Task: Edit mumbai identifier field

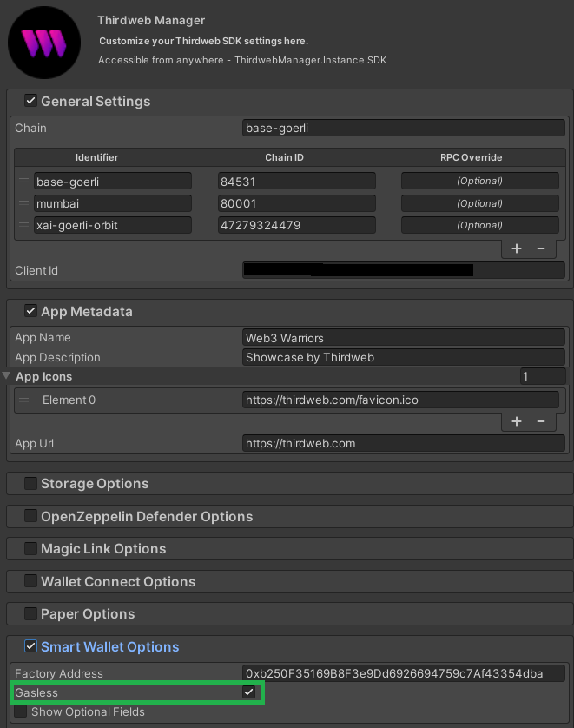Action: pyautogui.click(x=112, y=203)
